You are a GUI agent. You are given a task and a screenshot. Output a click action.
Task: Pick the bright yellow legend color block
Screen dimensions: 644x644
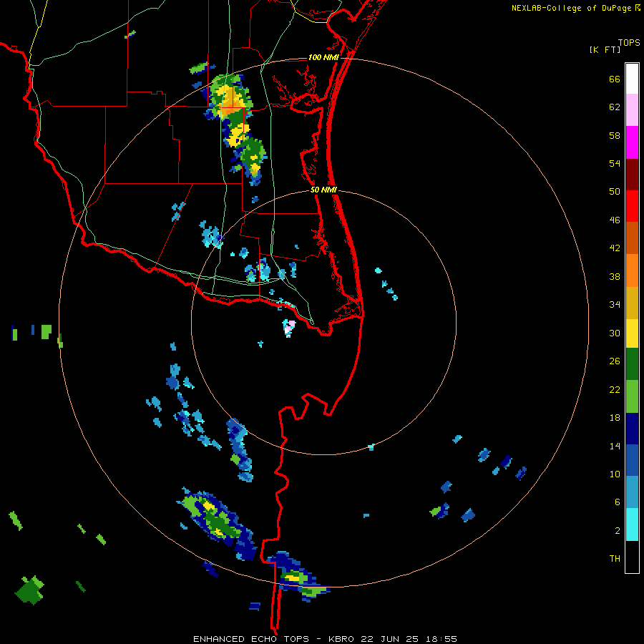click(x=632, y=333)
